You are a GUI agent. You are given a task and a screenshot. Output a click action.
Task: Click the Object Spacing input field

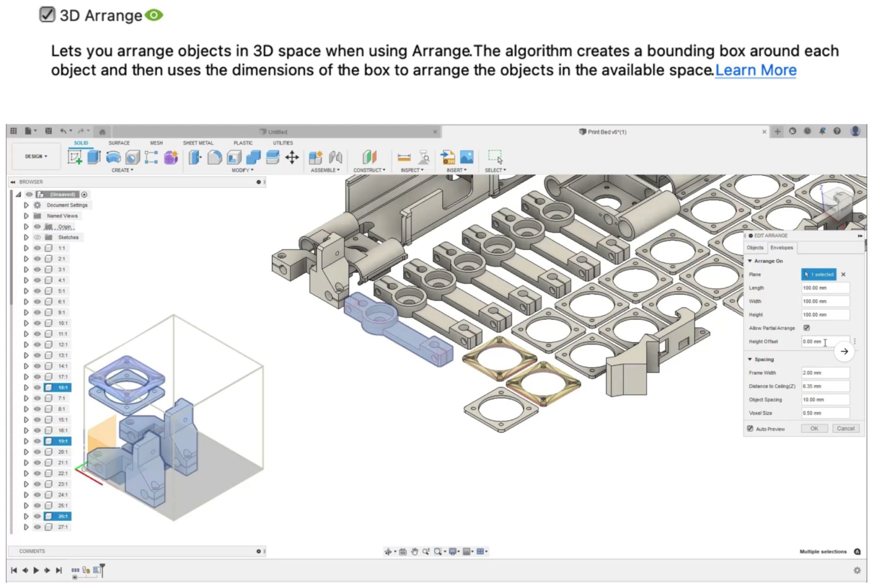click(825, 400)
